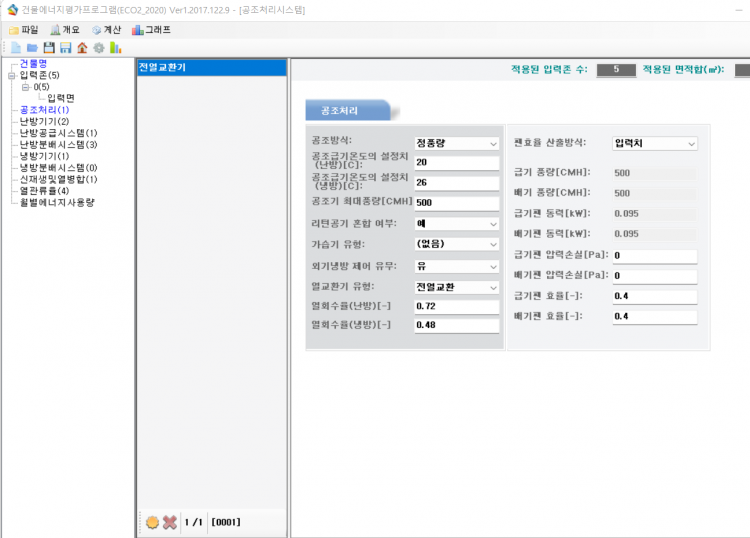The image size is (750, 538).
Task: Click the orange add item icon
Action: pos(152,522)
